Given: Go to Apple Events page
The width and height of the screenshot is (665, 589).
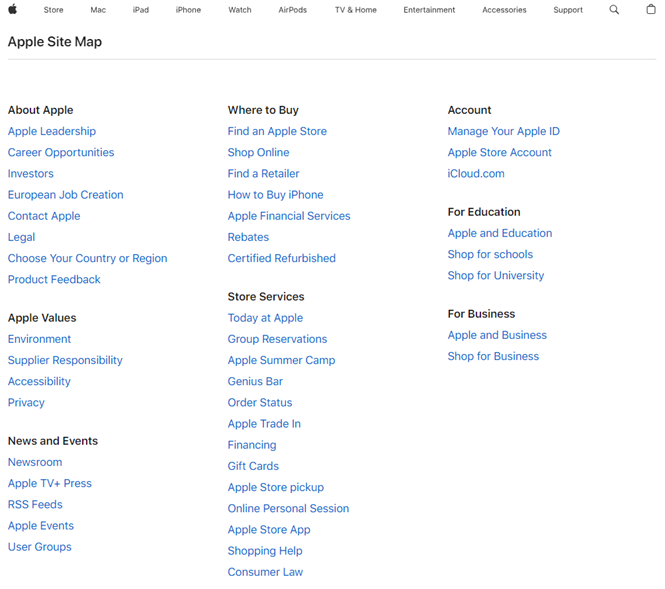Looking at the screenshot, I should (41, 526).
